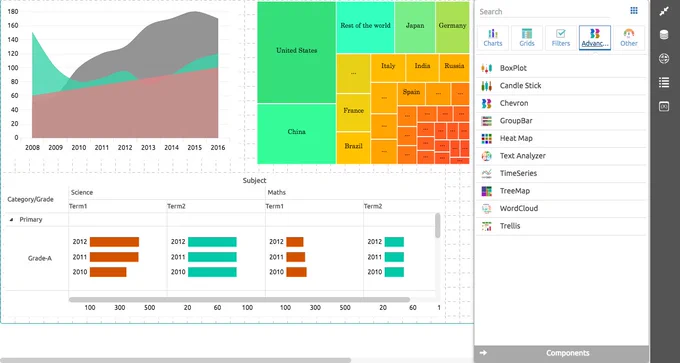Select the WordCloud component icon

[487, 209]
